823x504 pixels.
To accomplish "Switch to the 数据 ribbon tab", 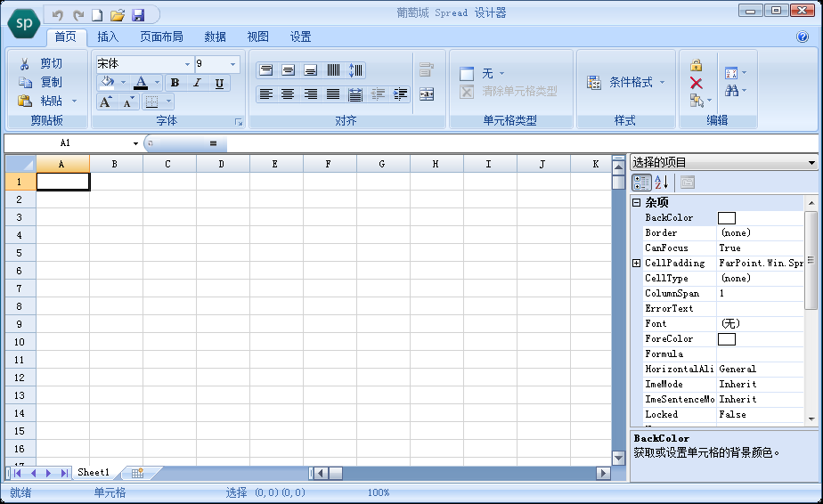I will [x=216, y=37].
